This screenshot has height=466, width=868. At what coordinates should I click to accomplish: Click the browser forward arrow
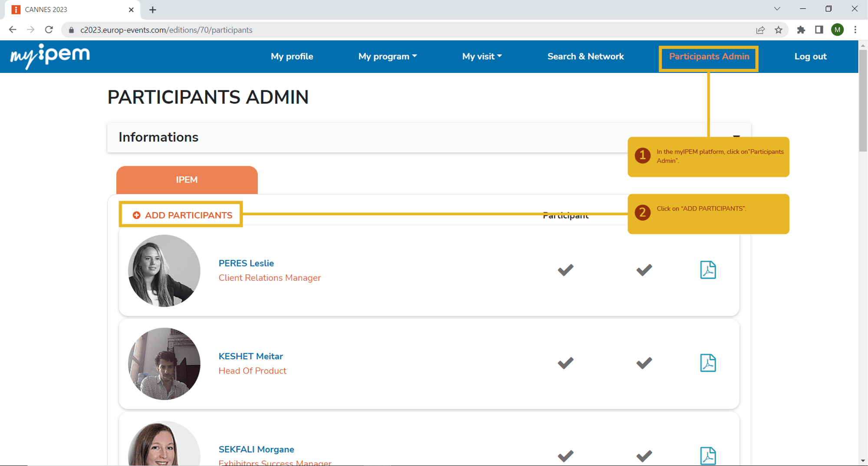point(30,30)
